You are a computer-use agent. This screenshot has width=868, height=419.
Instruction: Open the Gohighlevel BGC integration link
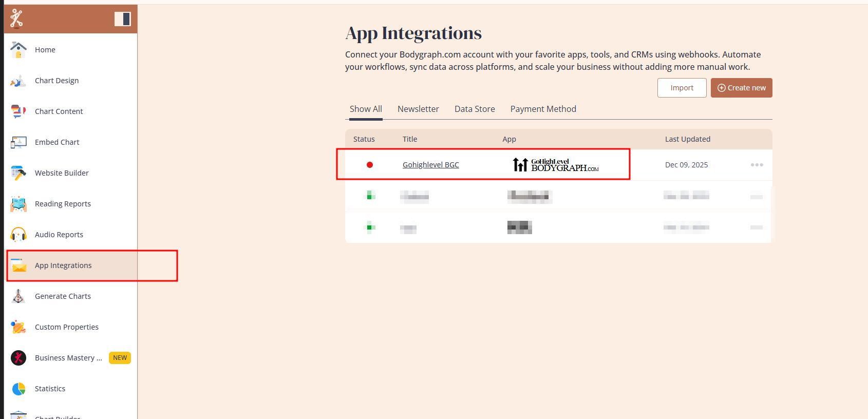point(430,165)
